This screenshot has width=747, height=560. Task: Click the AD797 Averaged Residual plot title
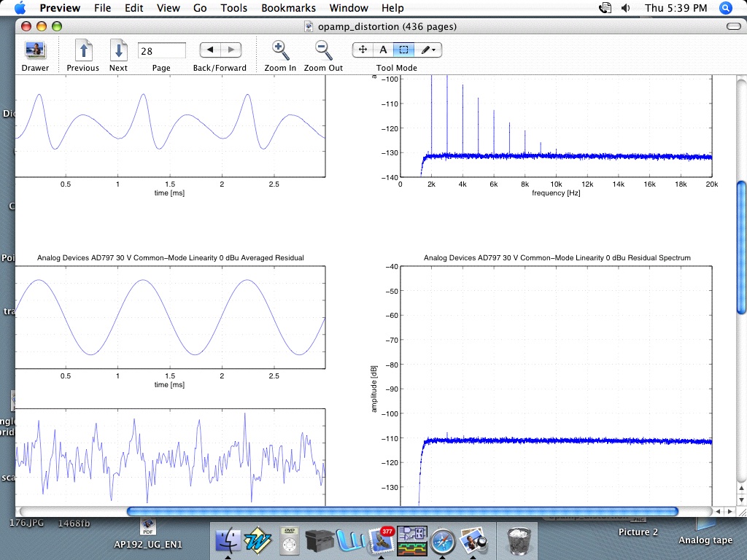[171, 257]
